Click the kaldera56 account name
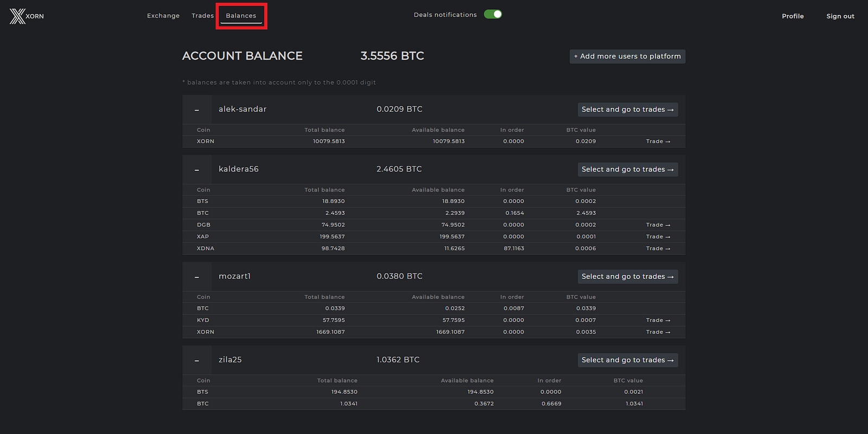 click(239, 169)
